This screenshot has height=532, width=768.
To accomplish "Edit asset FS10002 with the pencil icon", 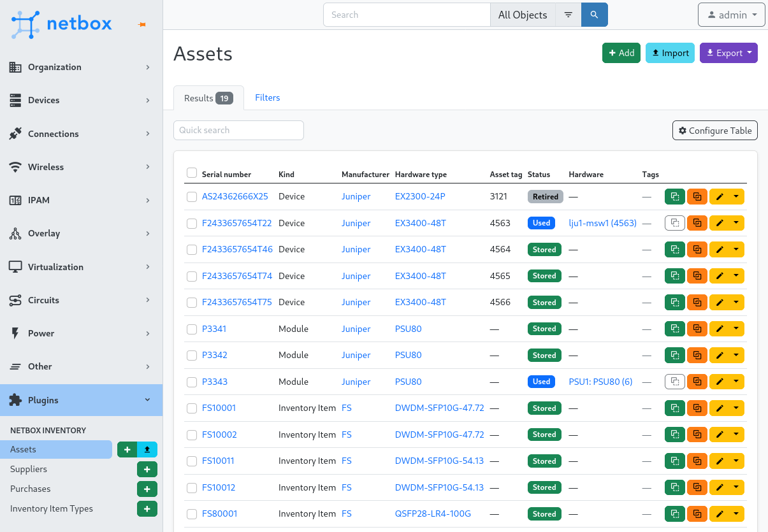I will tap(720, 435).
